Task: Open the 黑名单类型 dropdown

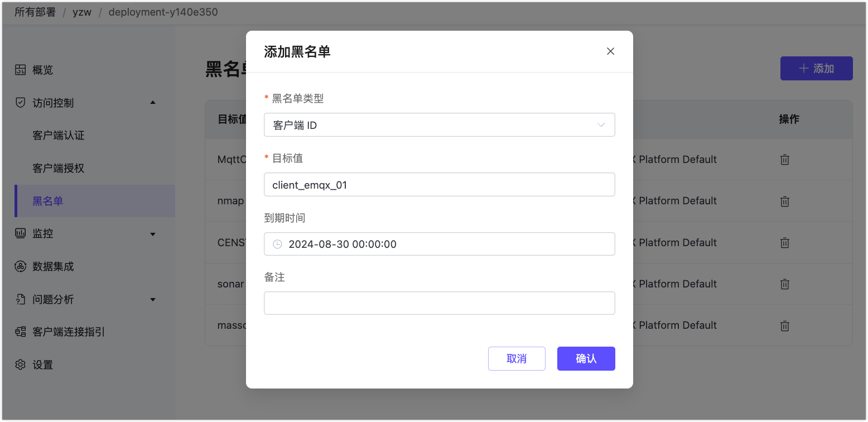Action: (x=439, y=125)
